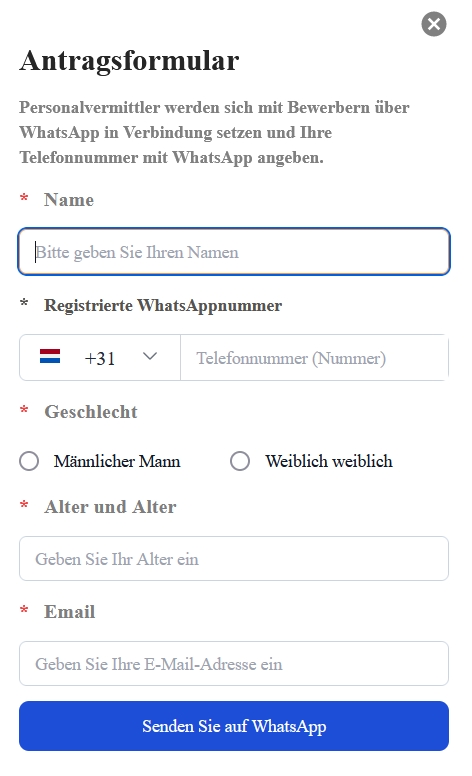The image size is (472, 776).
Task: Click the 'Männlicher Mann' label text
Action: [117, 461]
